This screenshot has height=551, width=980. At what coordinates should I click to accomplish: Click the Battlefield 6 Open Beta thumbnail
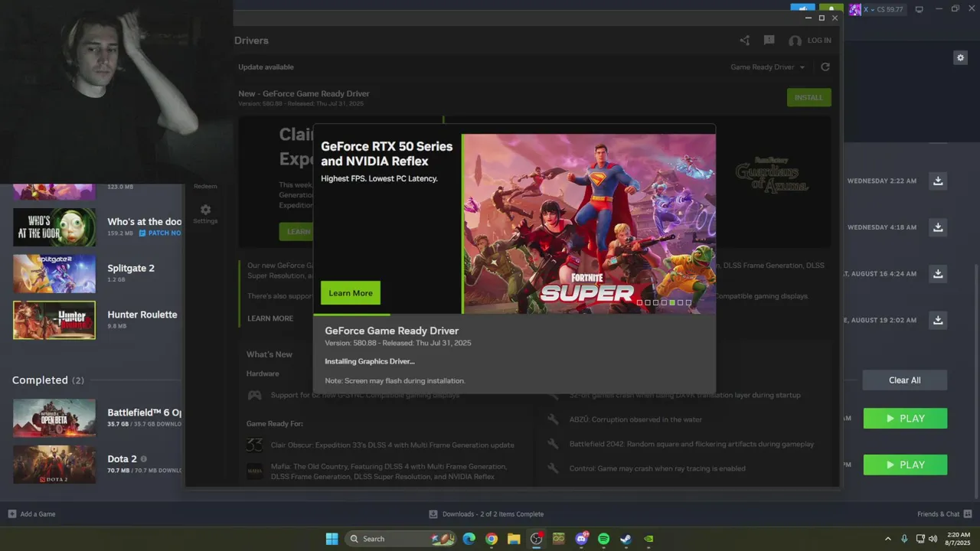coord(54,418)
